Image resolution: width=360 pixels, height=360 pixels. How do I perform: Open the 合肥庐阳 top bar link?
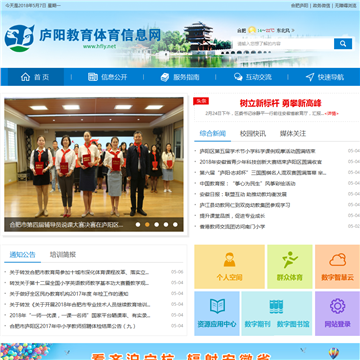pyautogui.click(x=299, y=6)
